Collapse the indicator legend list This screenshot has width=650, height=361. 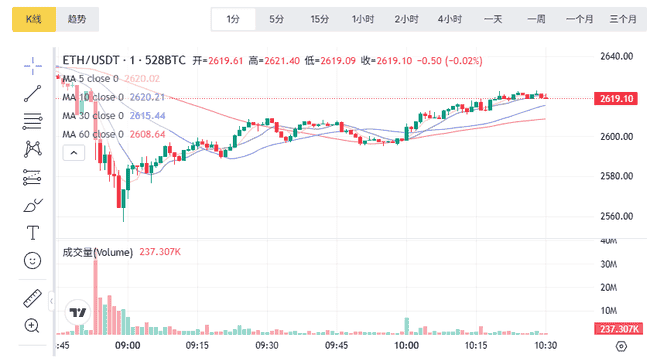(74, 153)
